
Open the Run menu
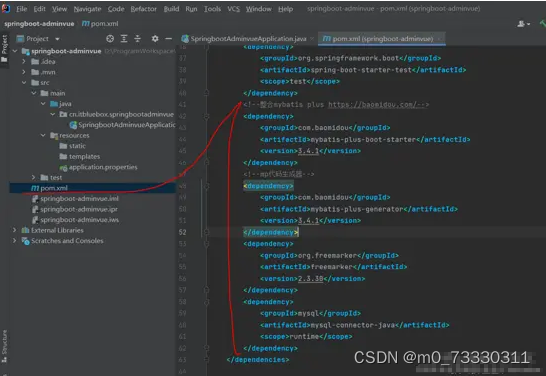(191, 9)
